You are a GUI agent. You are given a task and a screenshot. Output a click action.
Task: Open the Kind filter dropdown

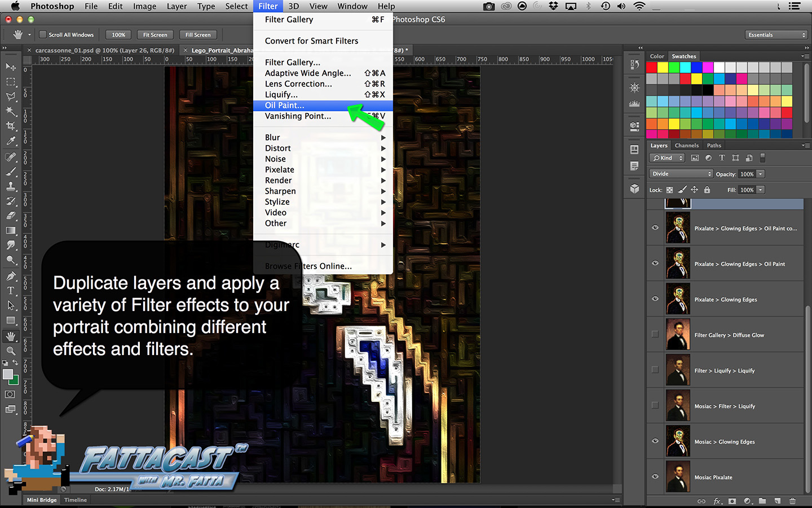(668, 158)
